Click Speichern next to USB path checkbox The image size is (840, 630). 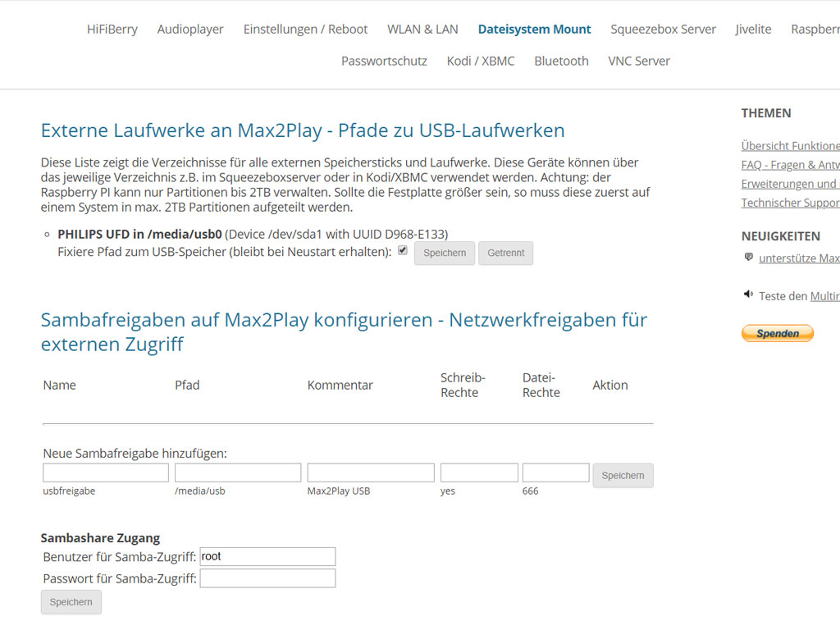pos(445,253)
